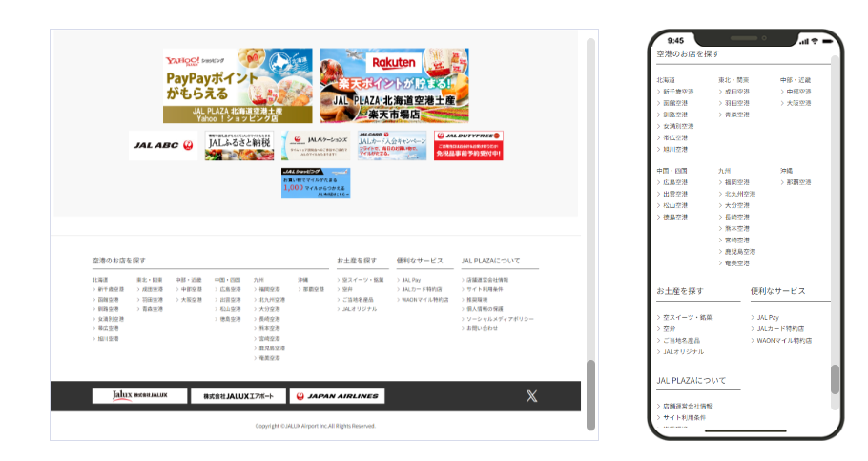Image resolution: width=868 pixels, height=461 pixels.
Task: Tap JAL Pay in the phone view
Action: click(x=768, y=318)
